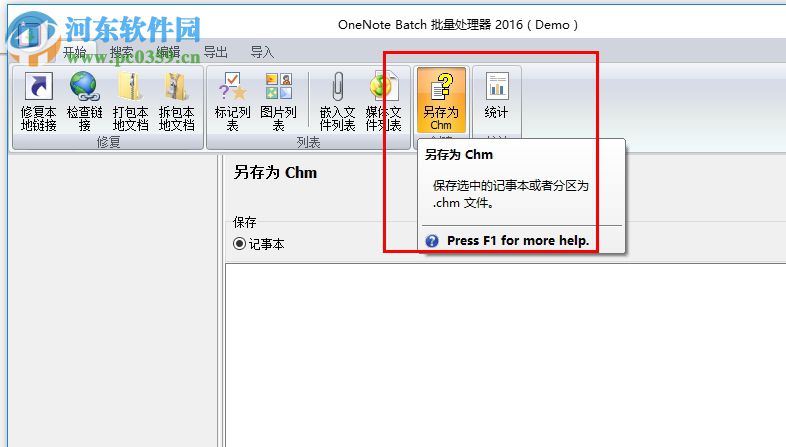The image size is (786, 447).
Task: Click inside the large white list area
Action: coord(505,355)
